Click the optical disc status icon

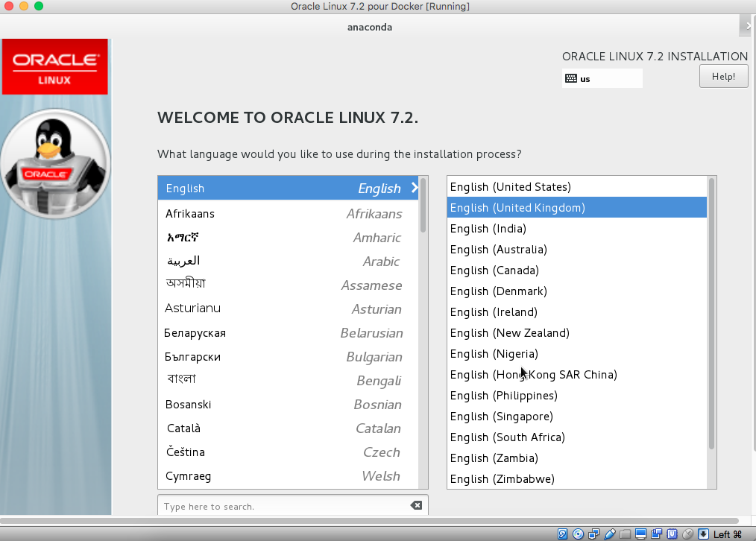coord(579,534)
